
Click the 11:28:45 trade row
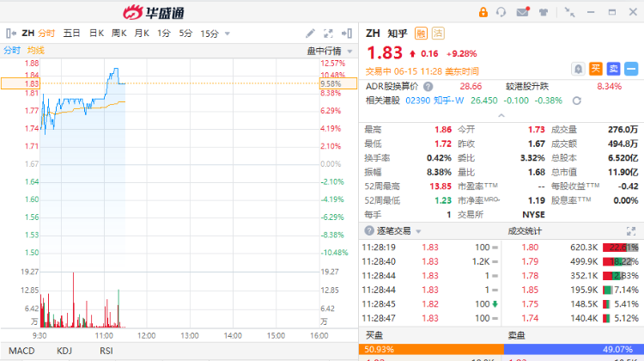430,304
